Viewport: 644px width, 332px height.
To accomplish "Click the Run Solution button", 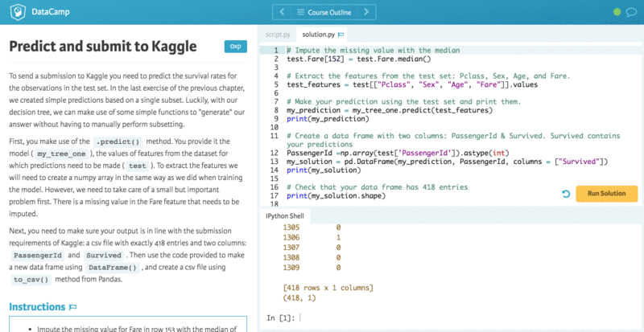I will [x=607, y=194].
